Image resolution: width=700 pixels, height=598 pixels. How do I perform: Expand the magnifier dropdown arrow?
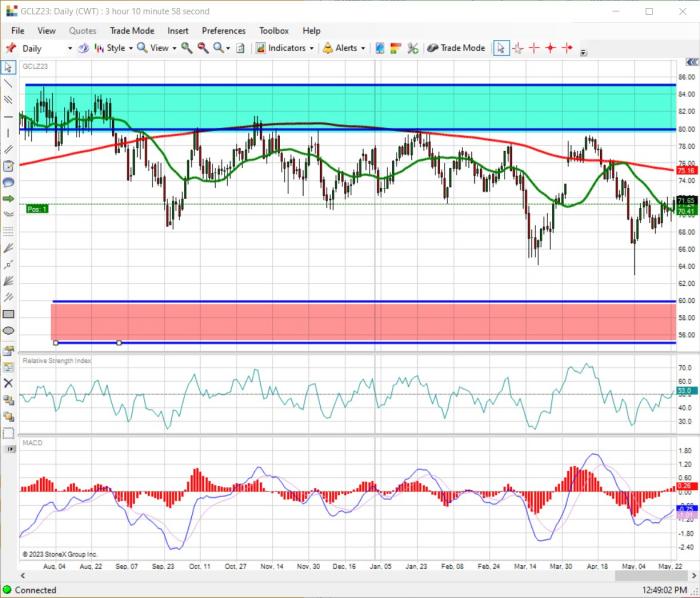228,48
